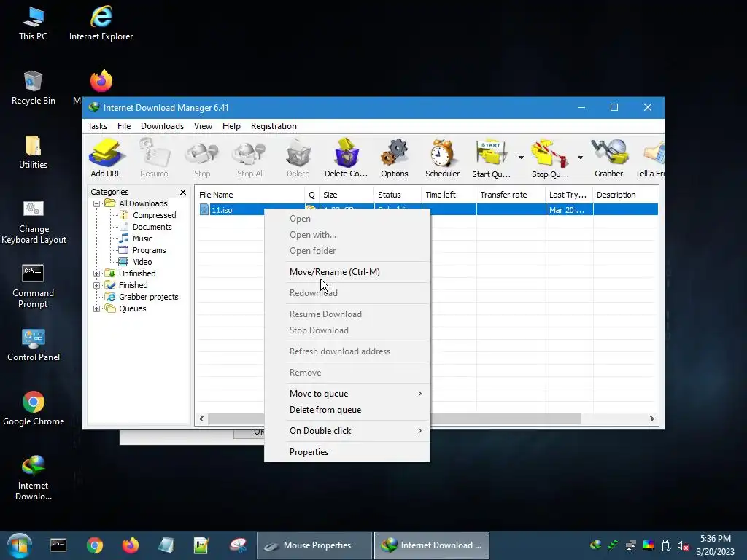Close the Categories panel
Viewport: 747px width, 560px height.
[x=183, y=192]
